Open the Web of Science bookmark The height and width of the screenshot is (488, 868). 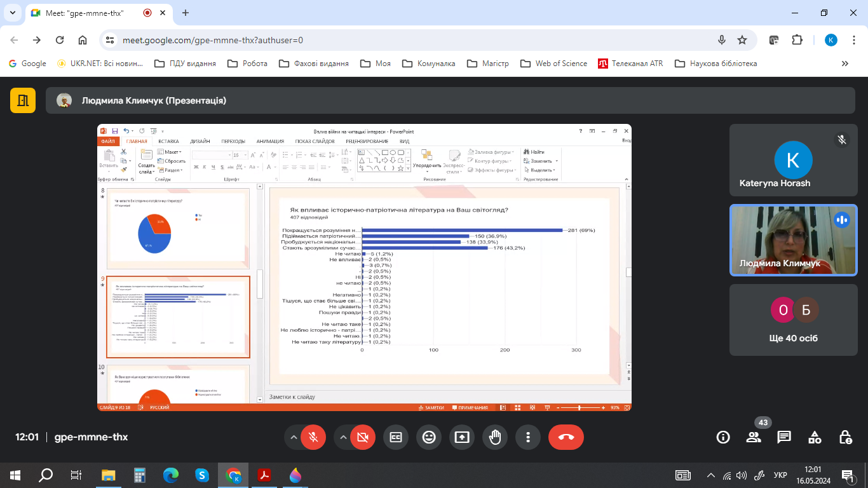553,64
